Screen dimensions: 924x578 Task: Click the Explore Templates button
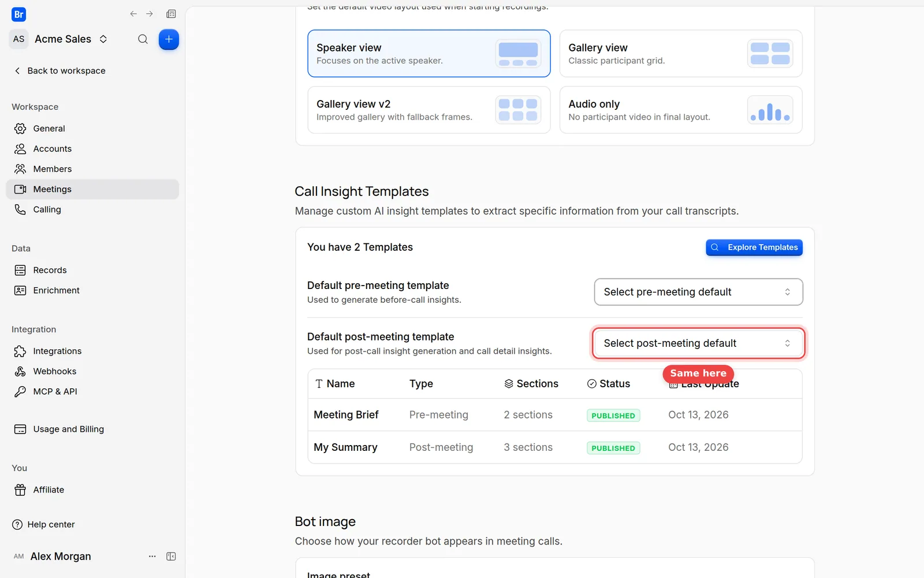click(754, 247)
